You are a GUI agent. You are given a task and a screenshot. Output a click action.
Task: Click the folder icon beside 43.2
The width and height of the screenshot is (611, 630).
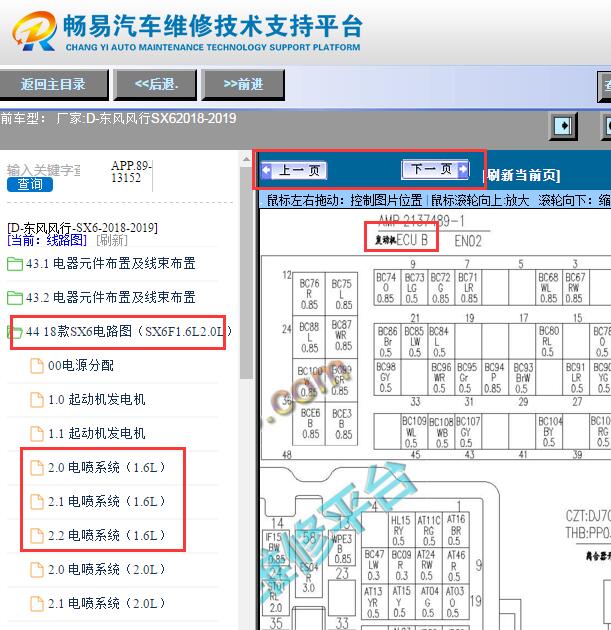point(15,298)
